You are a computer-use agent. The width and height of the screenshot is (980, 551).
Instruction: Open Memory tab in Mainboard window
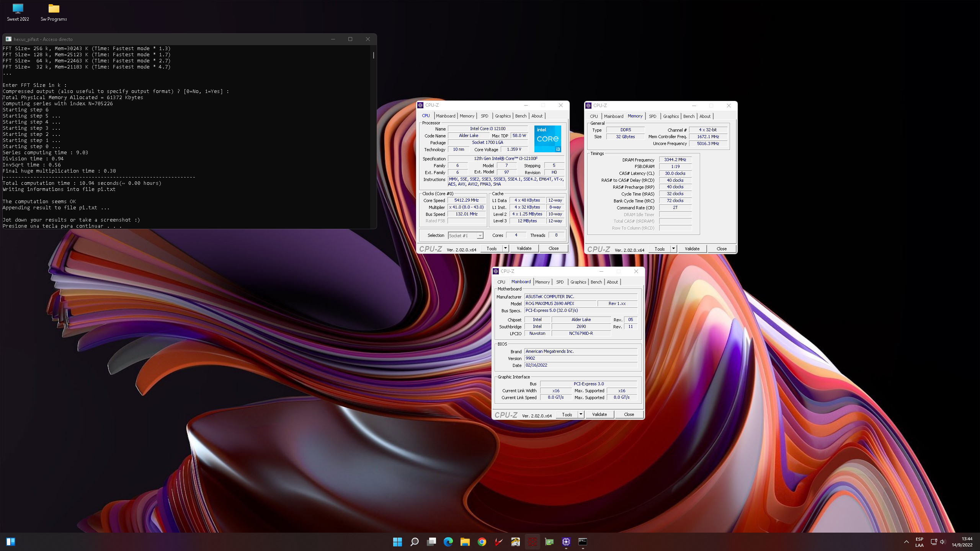[542, 282]
